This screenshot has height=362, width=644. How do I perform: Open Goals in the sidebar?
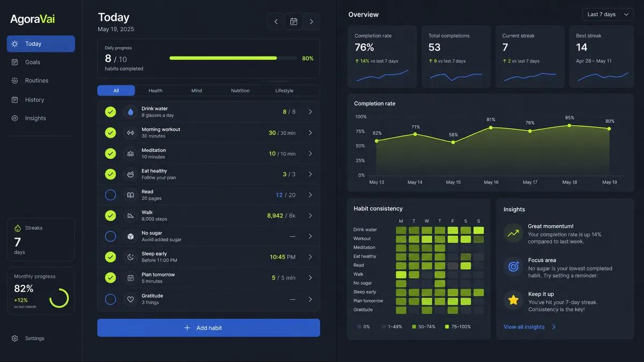[41, 62]
